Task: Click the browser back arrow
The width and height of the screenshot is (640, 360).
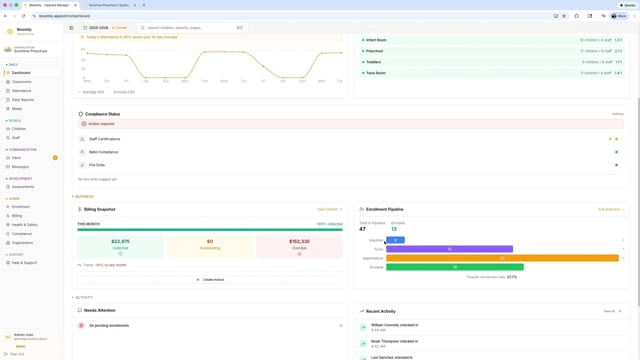Action: [x=5, y=16]
